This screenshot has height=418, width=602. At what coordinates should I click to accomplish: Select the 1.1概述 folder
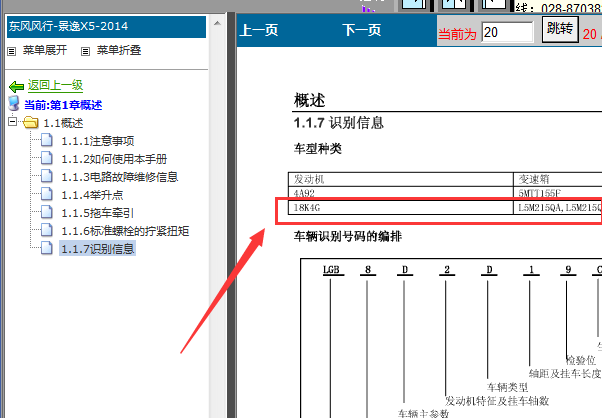63,123
